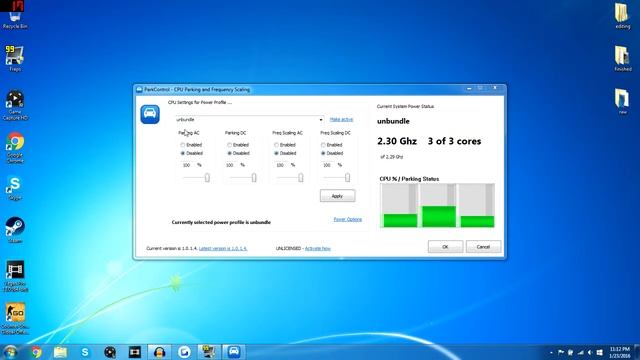Click the ParkControl blue car logo
The image size is (640, 360).
point(150,114)
